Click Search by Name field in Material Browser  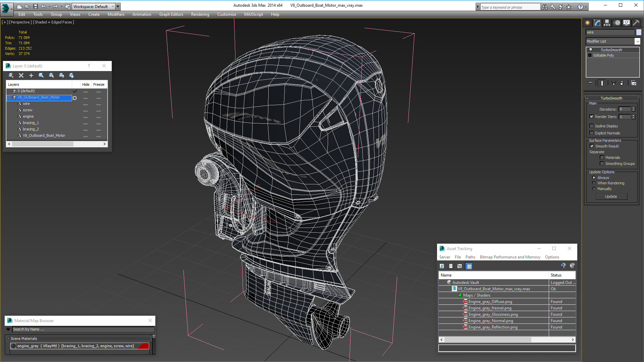[83, 329]
